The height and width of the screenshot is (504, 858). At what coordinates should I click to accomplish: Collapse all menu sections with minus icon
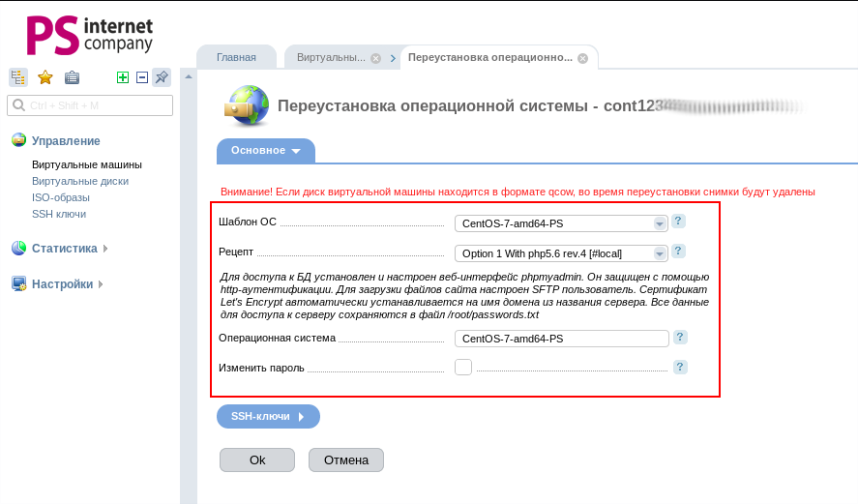click(142, 77)
